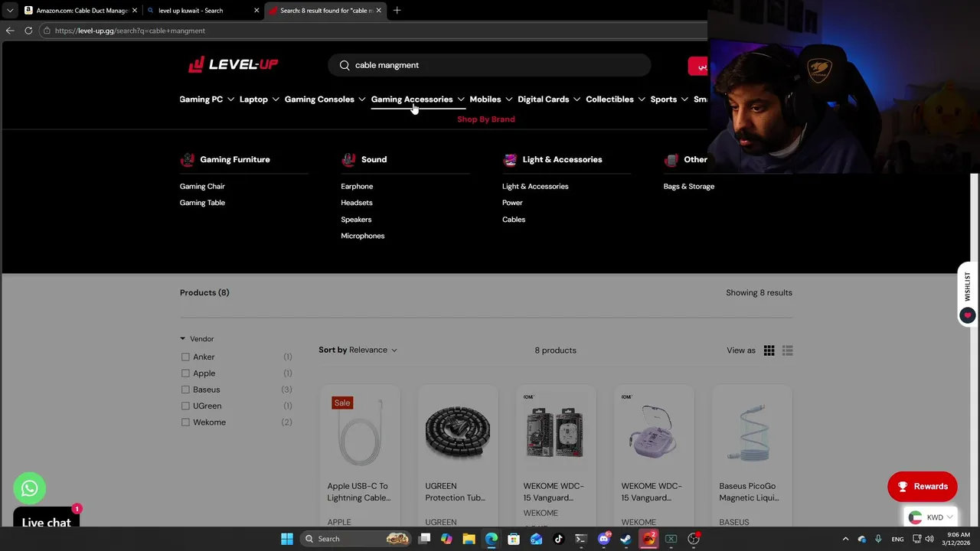
Task: Open the Earphone link
Action: click(x=357, y=187)
